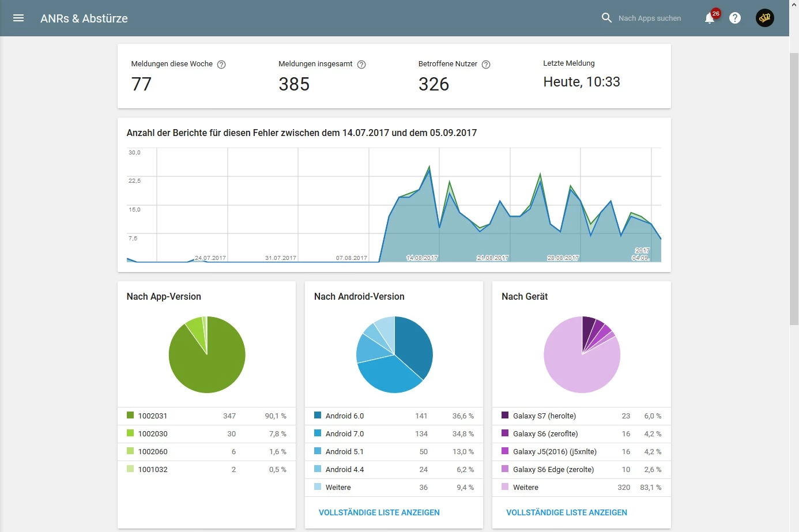Click the 385 total reports value
The image size is (799, 532).
click(294, 84)
